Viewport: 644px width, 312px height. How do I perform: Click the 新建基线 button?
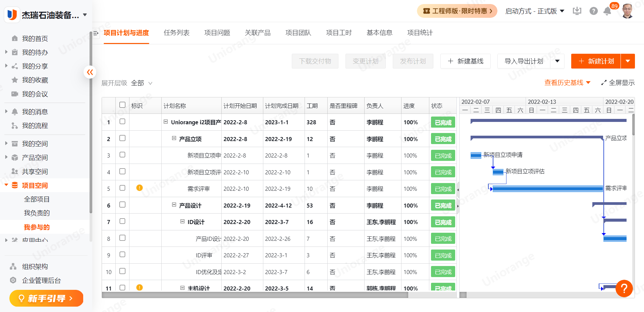coord(465,61)
